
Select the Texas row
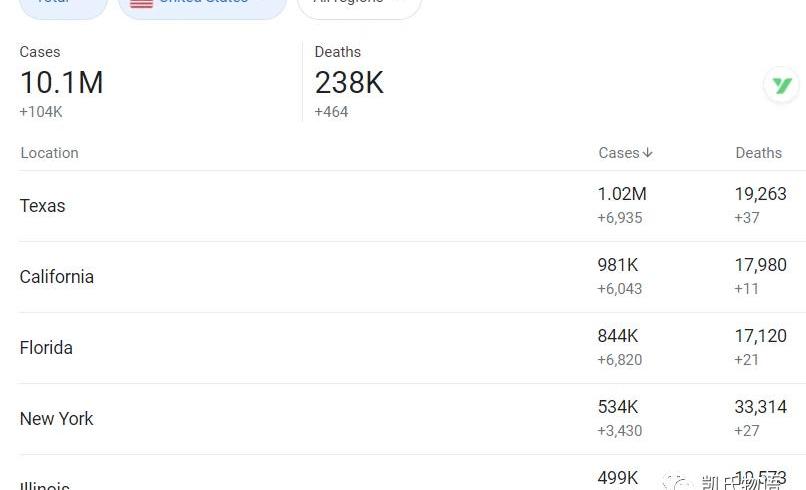[x=412, y=206]
